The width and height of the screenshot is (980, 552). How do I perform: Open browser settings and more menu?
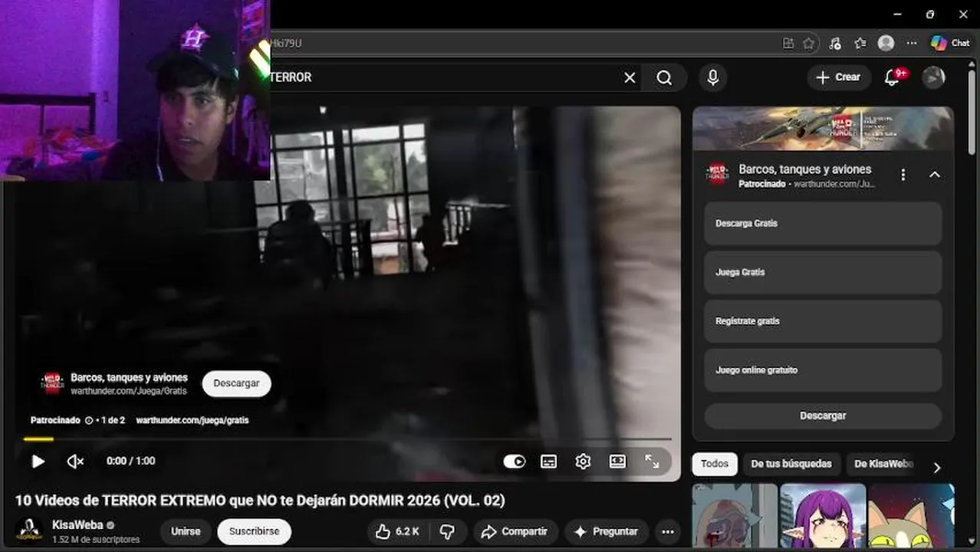click(912, 44)
